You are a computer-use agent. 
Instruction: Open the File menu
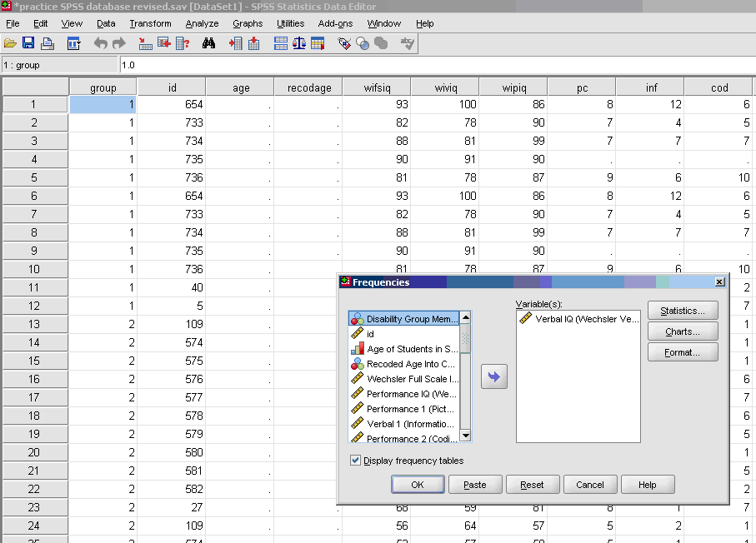click(13, 23)
